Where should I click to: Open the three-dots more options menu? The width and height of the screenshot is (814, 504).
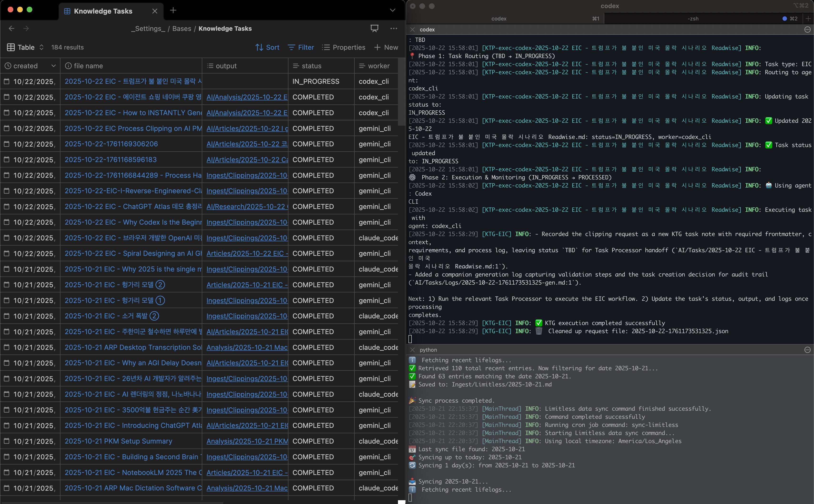[x=394, y=29]
